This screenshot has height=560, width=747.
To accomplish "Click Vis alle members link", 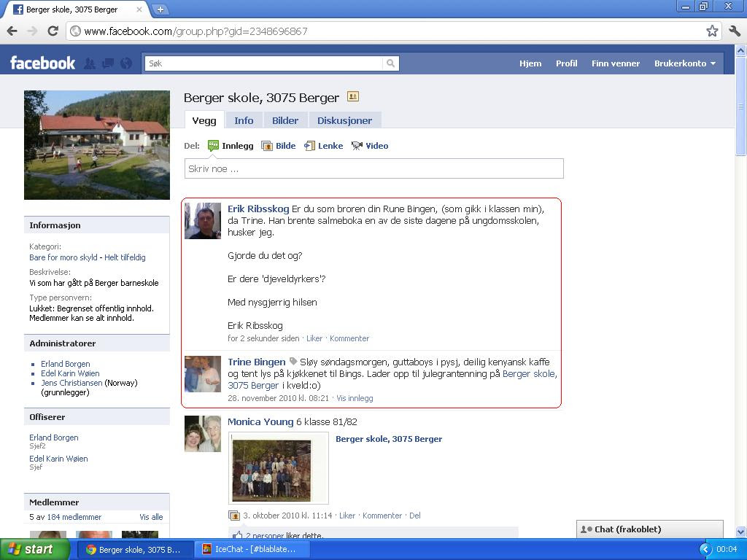I will (151, 517).
